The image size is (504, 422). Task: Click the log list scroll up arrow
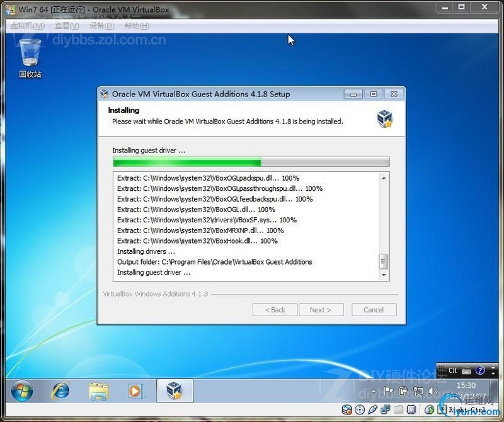click(384, 178)
